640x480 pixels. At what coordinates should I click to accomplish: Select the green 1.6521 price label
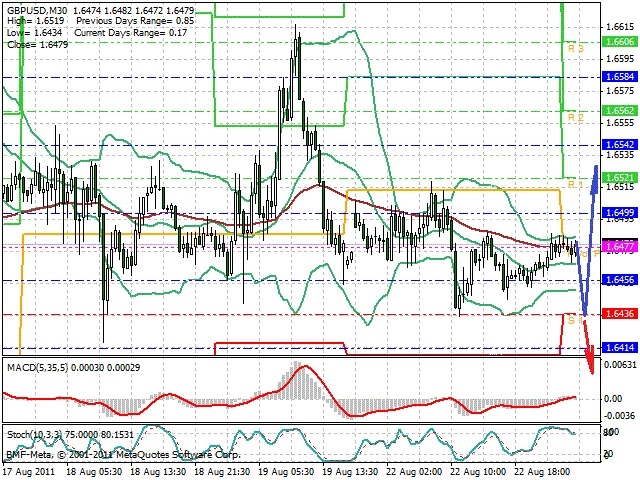pyautogui.click(x=620, y=178)
